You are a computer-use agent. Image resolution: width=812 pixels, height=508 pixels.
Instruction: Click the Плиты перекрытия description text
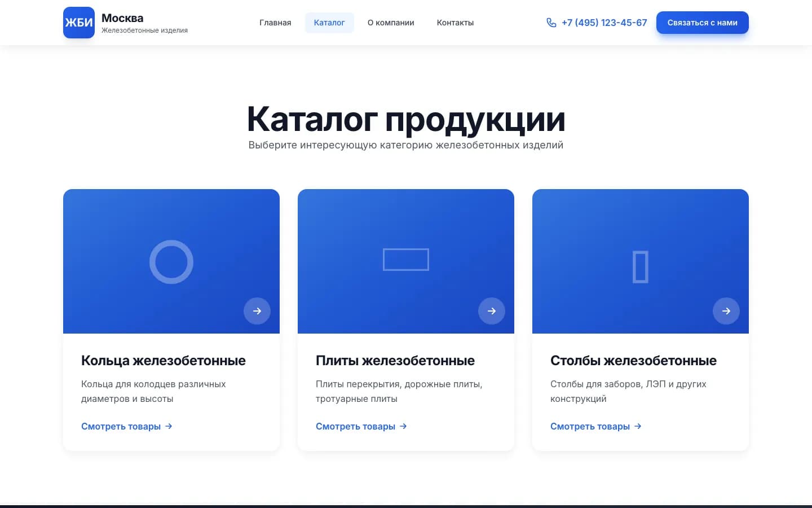pos(399,391)
